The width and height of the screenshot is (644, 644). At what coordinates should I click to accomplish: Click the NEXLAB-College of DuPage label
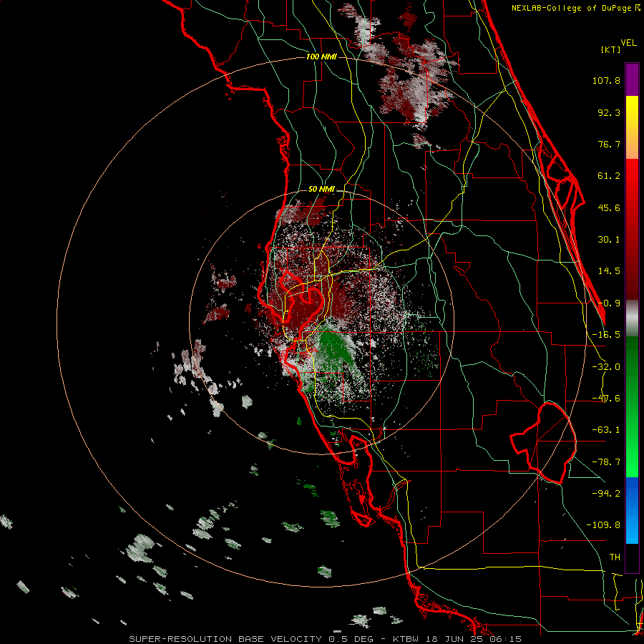572,8
